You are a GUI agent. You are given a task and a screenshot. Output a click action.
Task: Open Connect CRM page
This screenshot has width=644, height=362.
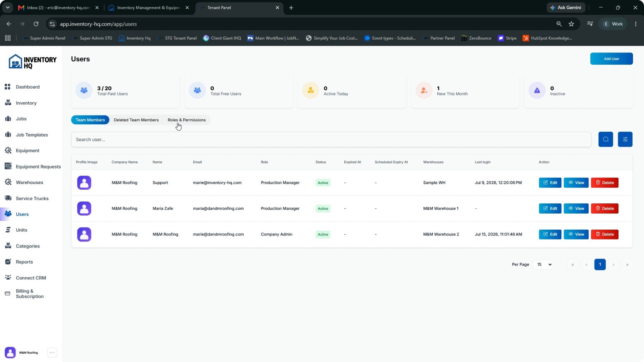[x=31, y=278]
